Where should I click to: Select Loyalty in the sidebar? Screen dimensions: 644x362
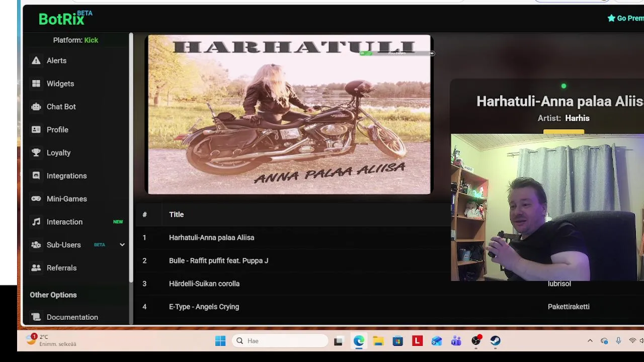(x=58, y=153)
